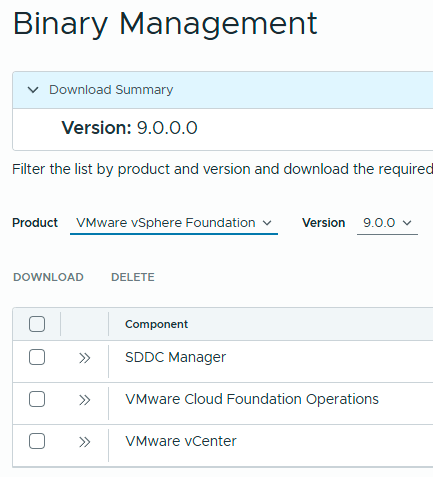This screenshot has height=477, width=433.
Task: Check the SDDC Manager checkbox
Action: pos(37,357)
